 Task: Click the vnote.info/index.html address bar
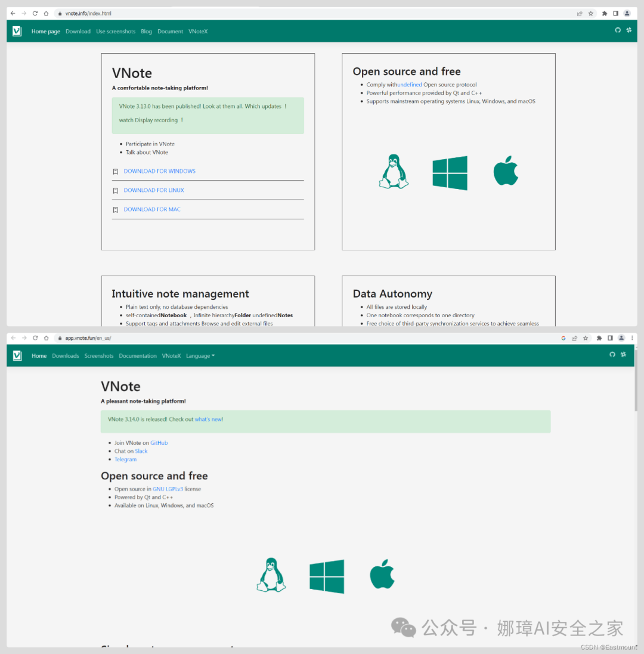313,13
